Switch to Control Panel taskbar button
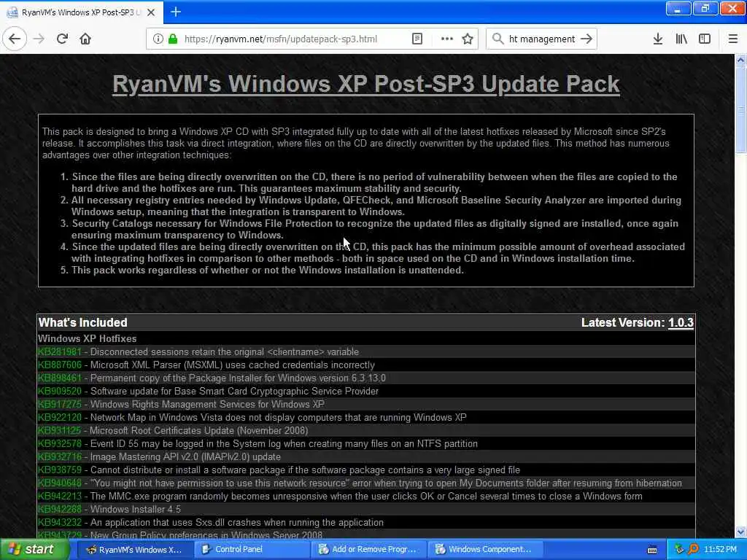747x560 pixels. 252,550
